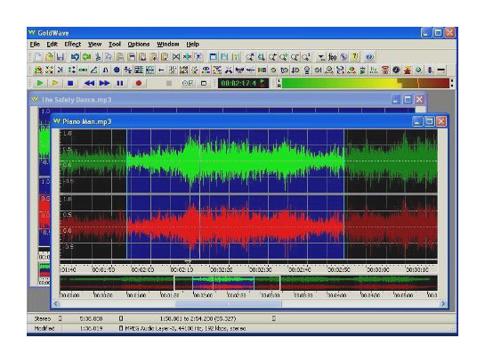This screenshot has height=363, width=485.
Task: Open the Window menu
Action: tap(168, 44)
